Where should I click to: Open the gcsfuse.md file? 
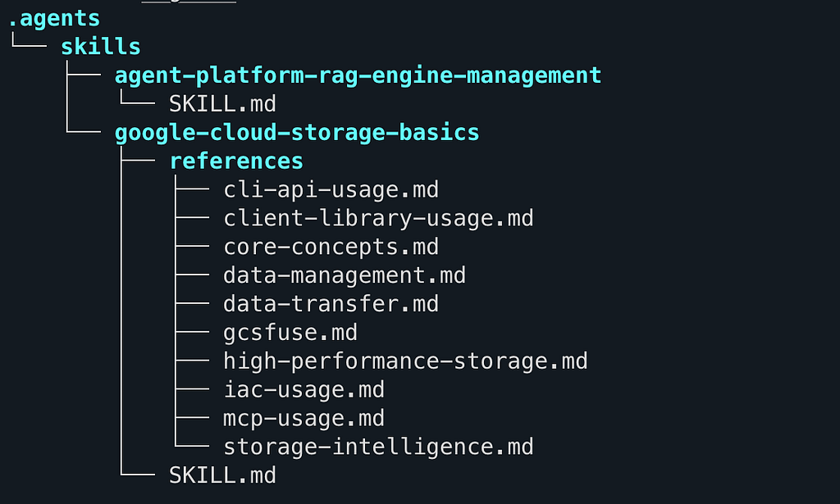pyautogui.click(x=290, y=333)
